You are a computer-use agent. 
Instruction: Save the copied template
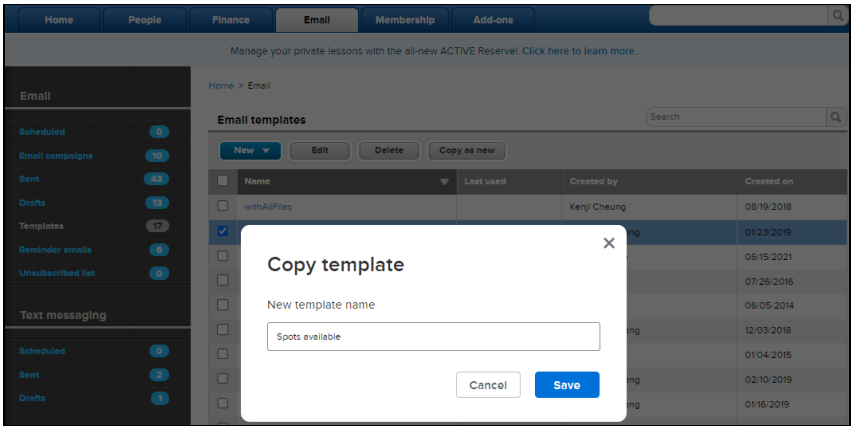point(567,385)
